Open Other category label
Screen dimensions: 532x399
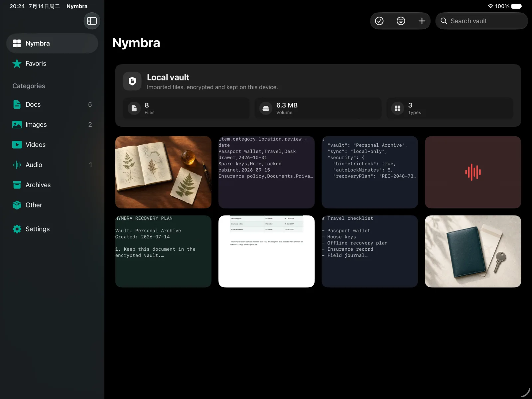click(x=34, y=205)
